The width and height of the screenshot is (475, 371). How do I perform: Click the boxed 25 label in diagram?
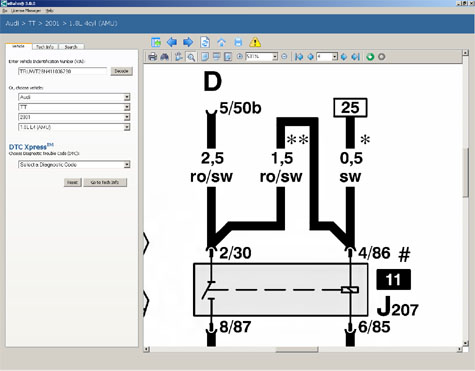point(350,108)
